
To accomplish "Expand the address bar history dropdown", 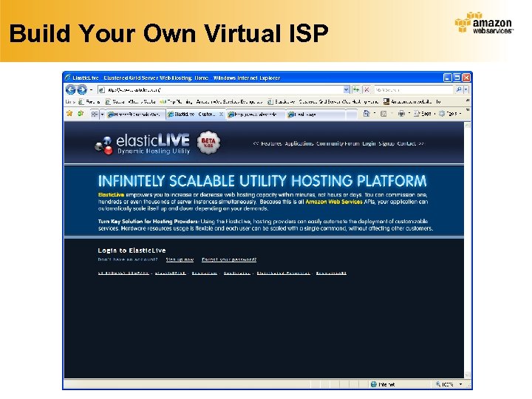I will tap(347, 89).
